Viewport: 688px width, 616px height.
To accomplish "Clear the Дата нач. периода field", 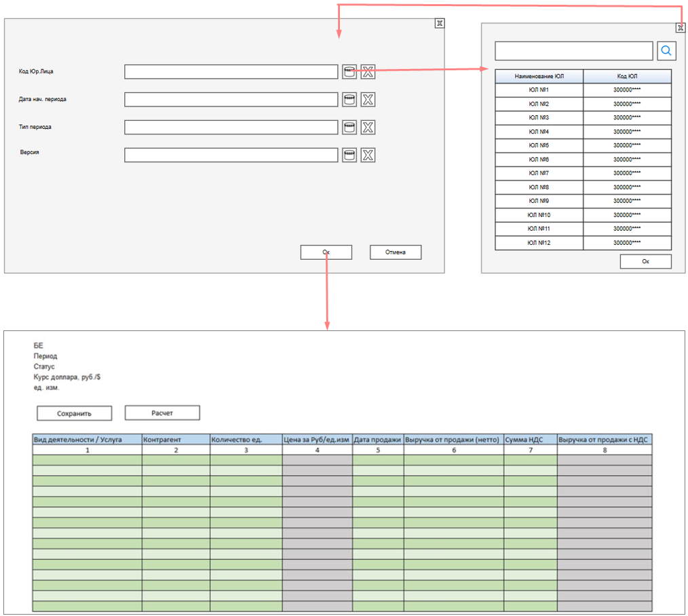I will (x=368, y=100).
